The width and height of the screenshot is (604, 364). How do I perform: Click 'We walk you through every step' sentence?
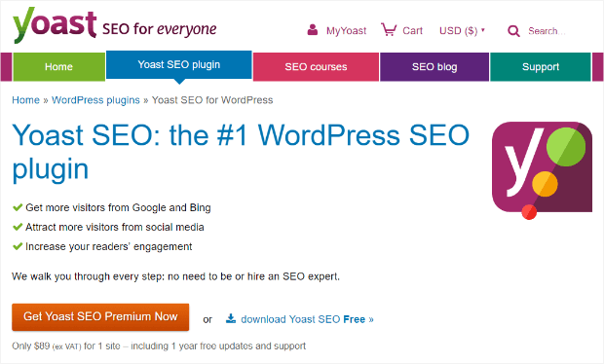[x=175, y=276]
